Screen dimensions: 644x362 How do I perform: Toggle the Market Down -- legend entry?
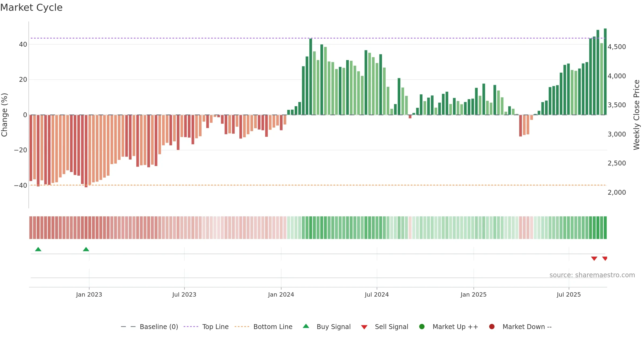click(x=520, y=327)
